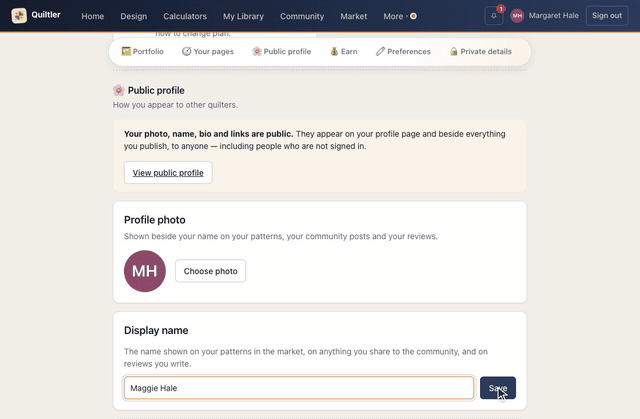Click View public profile link

tap(168, 173)
